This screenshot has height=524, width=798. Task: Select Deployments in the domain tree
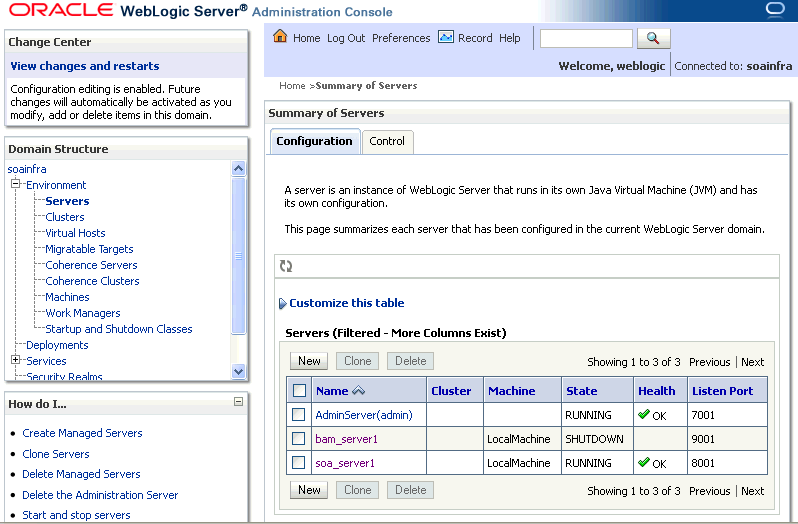[x=57, y=345]
